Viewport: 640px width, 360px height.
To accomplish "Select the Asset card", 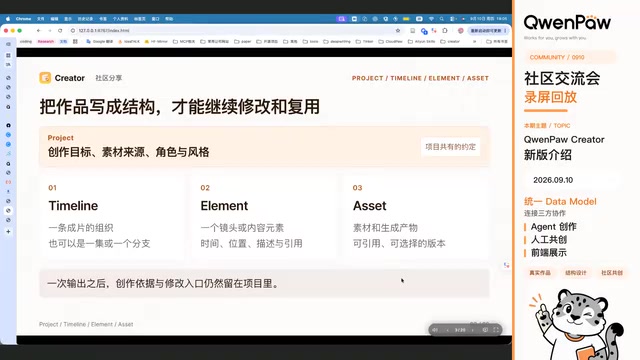I will [416, 217].
